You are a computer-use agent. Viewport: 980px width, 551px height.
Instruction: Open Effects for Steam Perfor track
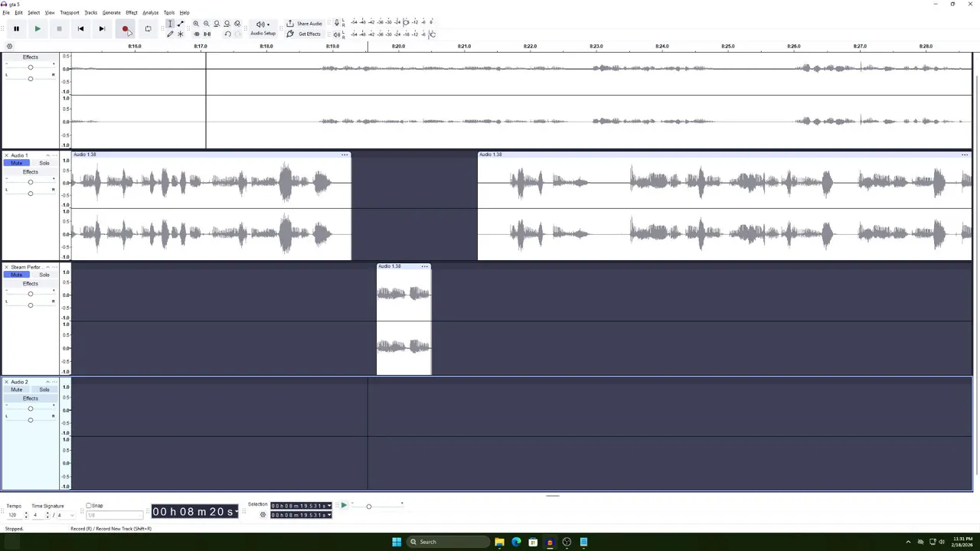[x=31, y=284]
